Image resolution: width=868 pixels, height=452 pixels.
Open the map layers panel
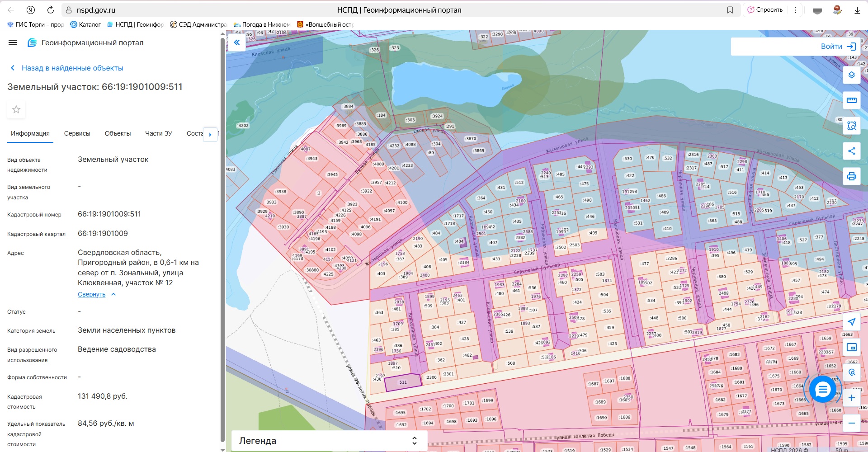coord(851,75)
